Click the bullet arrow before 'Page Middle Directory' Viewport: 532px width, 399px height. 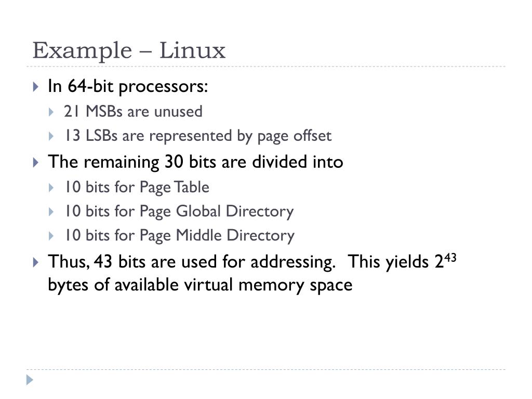click(51, 236)
